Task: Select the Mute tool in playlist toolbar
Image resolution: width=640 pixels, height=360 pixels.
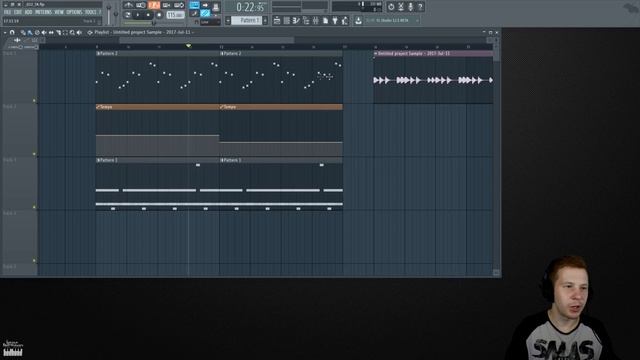Action: tap(44, 32)
